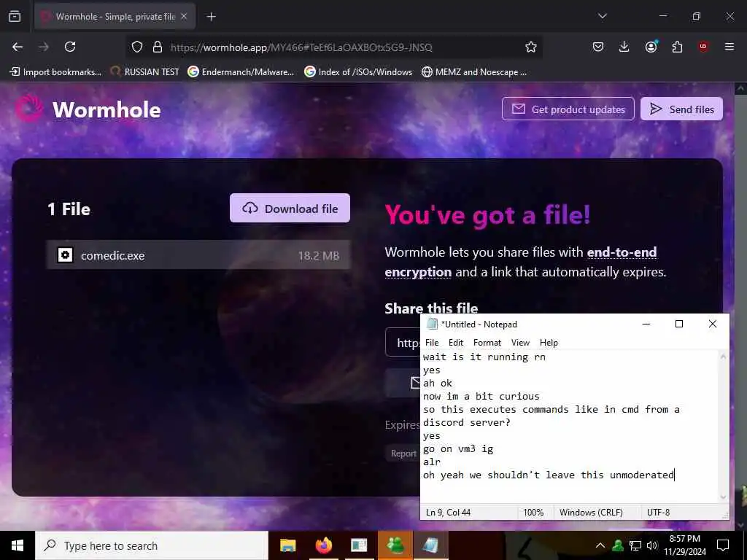Reload the Wormhole page
This screenshot has width=747, height=560.
pyautogui.click(x=70, y=47)
